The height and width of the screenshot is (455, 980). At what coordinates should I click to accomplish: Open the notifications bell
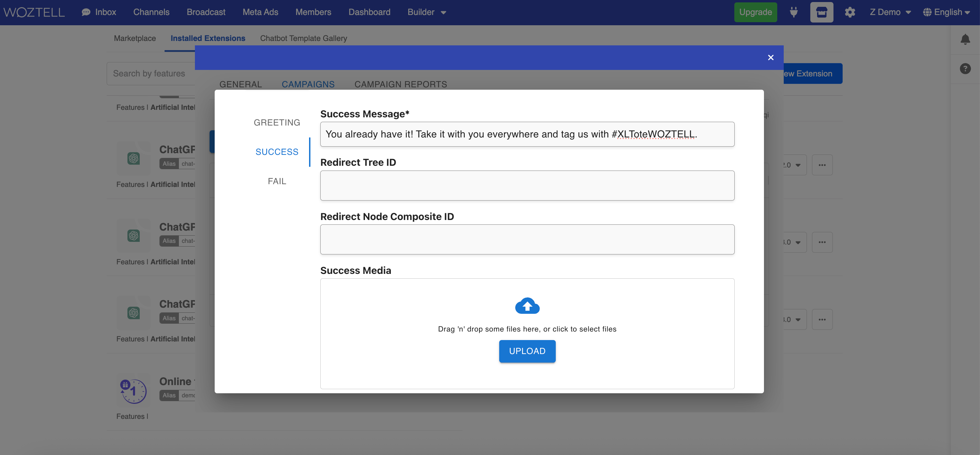pyautogui.click(x=965, y=39)
